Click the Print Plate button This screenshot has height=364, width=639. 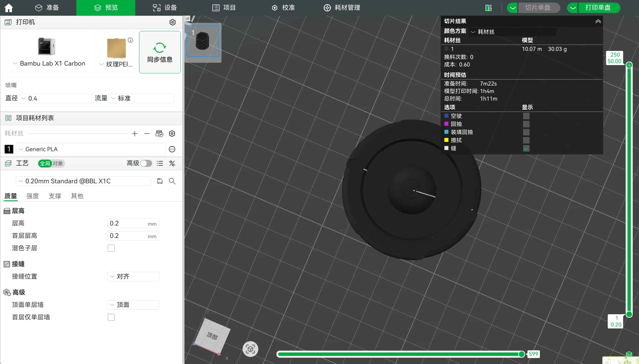point(599,8)
